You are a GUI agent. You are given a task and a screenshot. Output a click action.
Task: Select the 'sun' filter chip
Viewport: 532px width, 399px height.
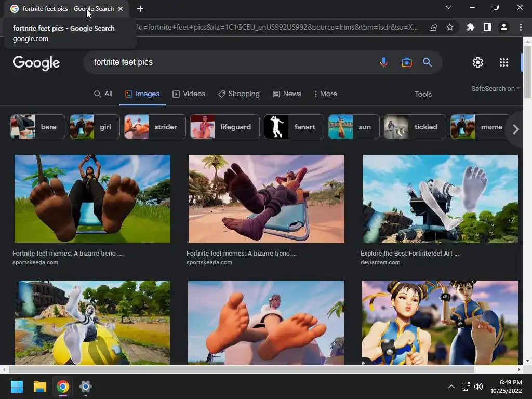click(354, 127)
